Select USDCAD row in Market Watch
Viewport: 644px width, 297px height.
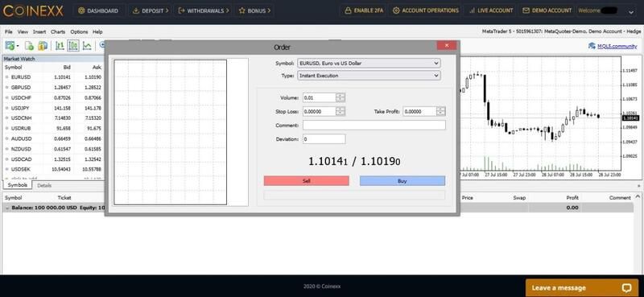(53, 159)
